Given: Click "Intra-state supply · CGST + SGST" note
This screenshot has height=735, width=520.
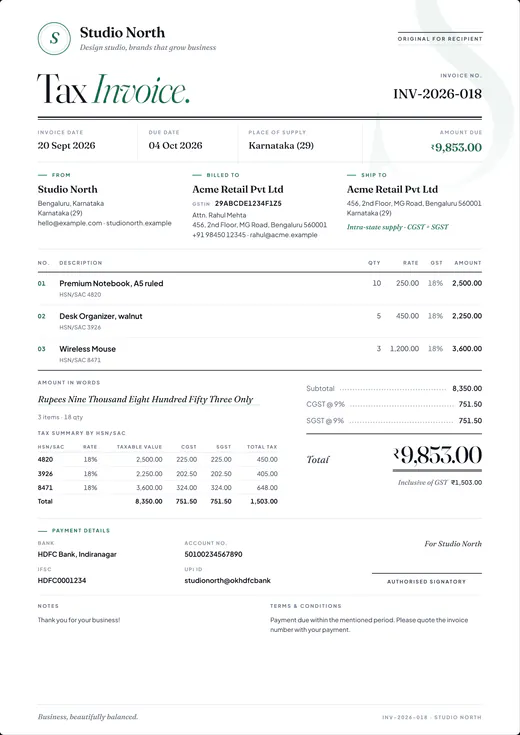Looking at the screenshot, I should tap(398, 227).
